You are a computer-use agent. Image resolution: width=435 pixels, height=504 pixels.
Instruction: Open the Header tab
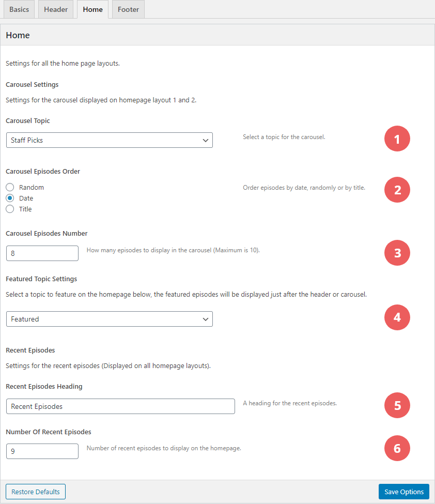click(x=56, y=9)
